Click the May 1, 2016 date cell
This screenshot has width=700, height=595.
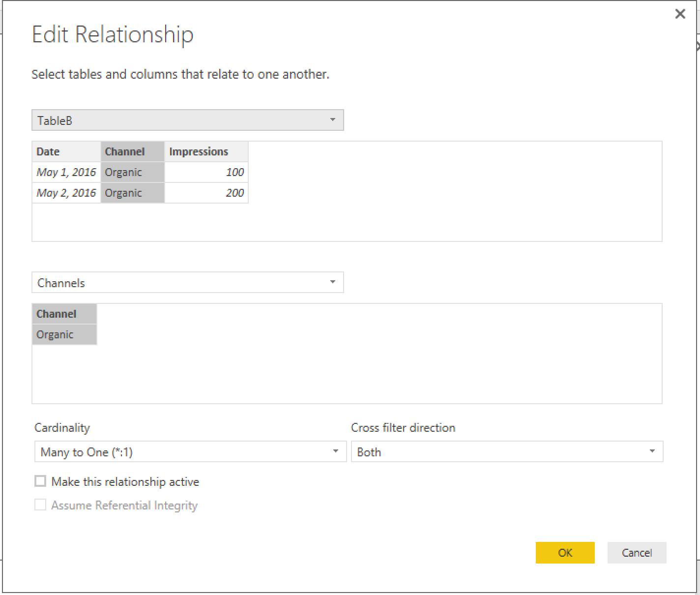click(66, 173)
